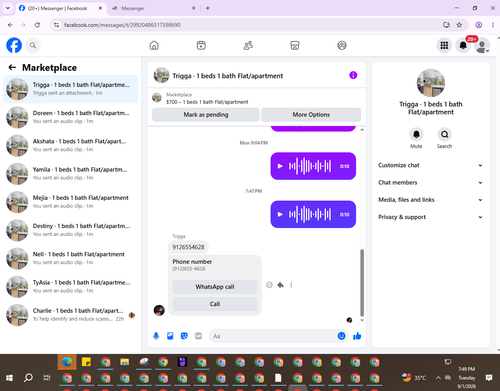The height and width of the screenshot is (391, 500).
Task: Open Windows taskbar search
Action: point(28,378)
